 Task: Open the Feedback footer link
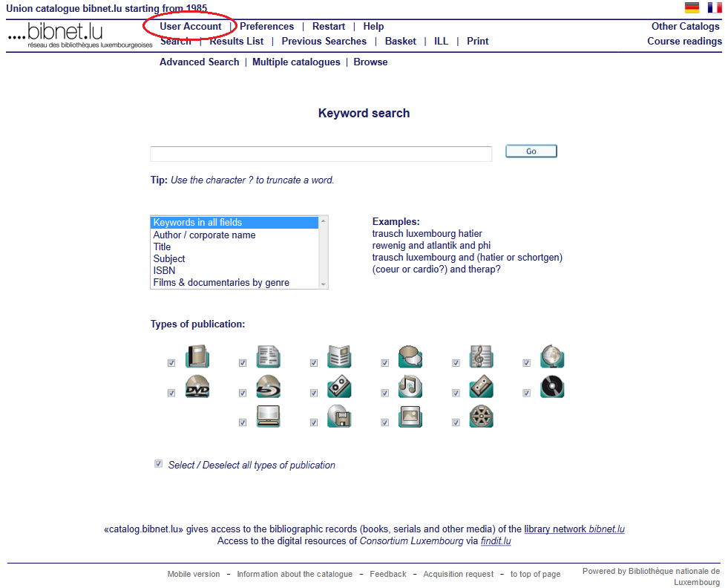click(388, 574)
